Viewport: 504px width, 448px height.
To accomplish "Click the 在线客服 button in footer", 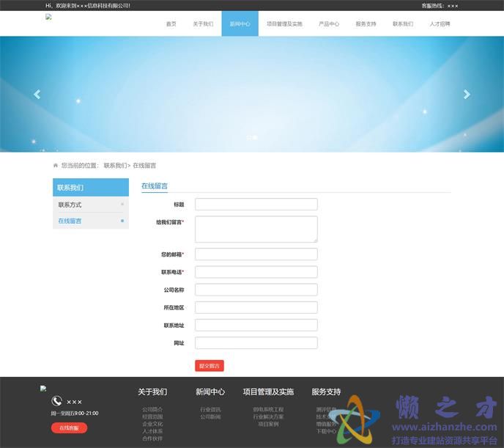I will tap(69, 427).
